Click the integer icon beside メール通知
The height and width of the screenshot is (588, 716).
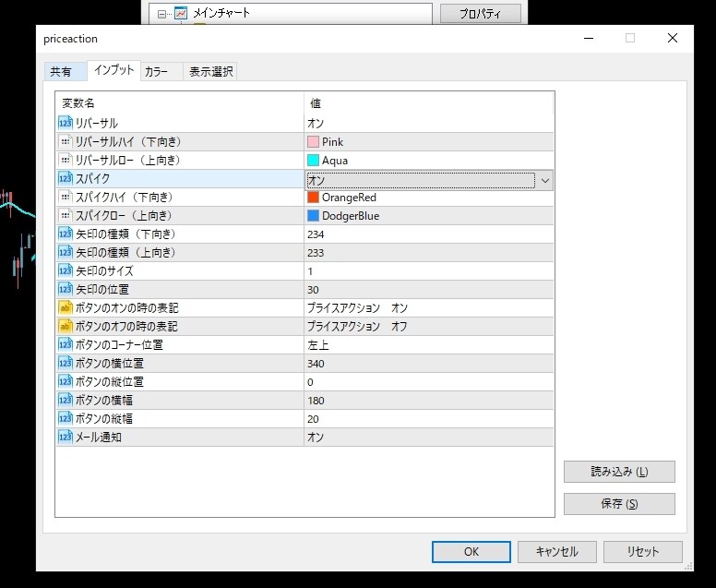66,437
